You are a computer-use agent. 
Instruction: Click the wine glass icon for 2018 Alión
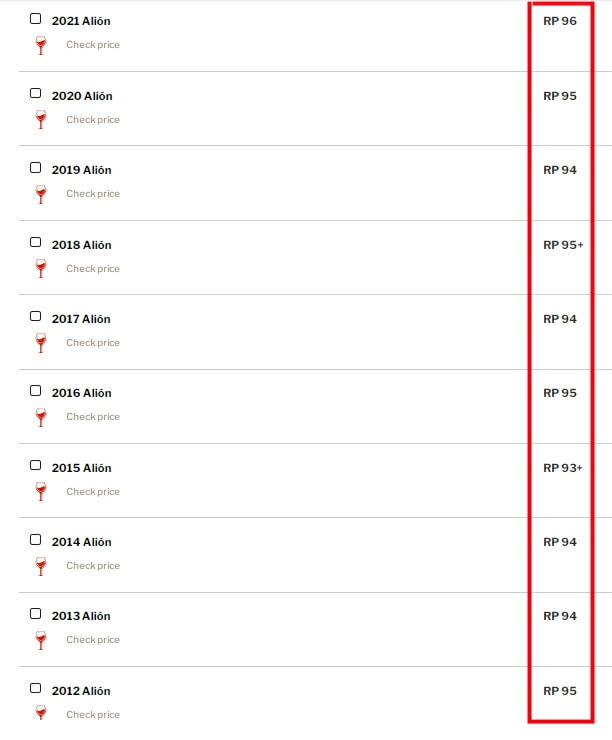(x=40, y=268)
